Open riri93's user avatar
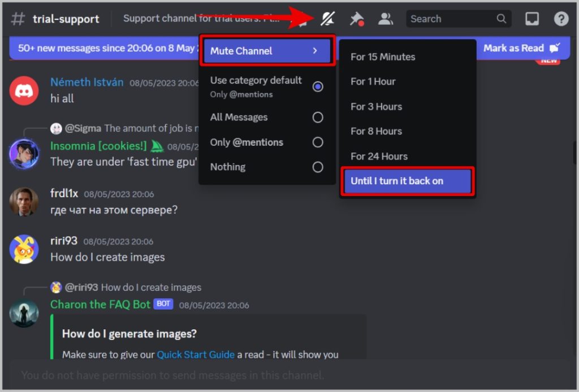 pos(24,249)
